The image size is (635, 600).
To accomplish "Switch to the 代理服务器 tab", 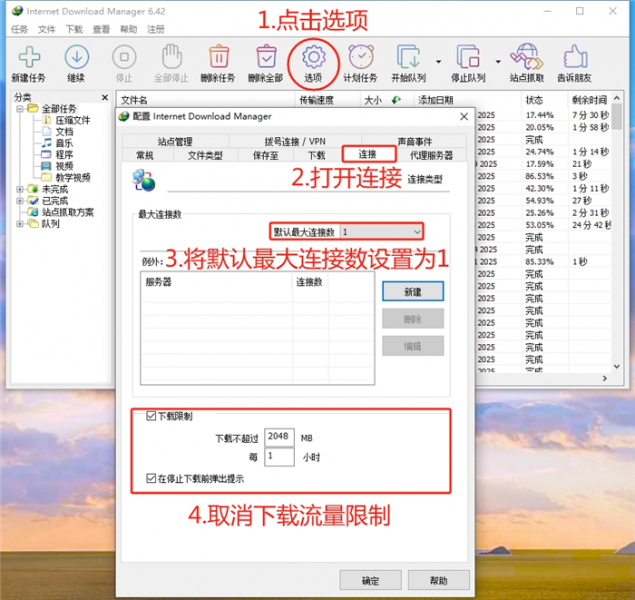I will [x=431, y=155].
